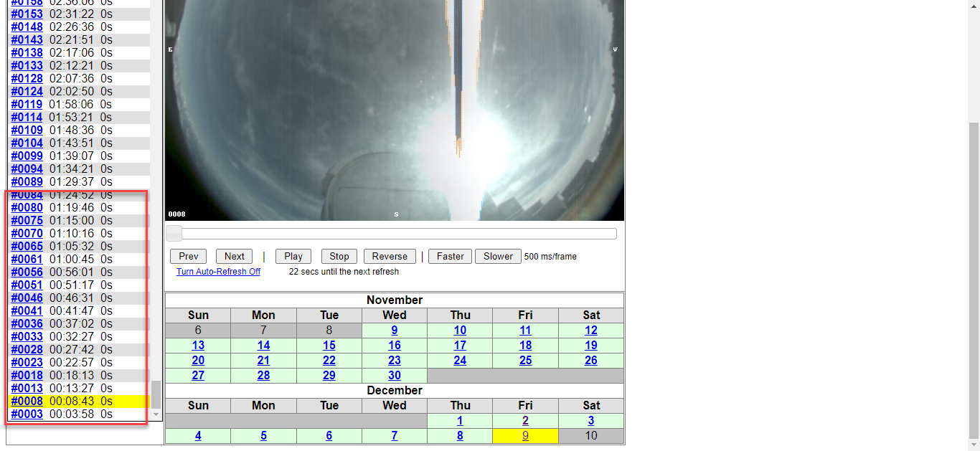Jump to frame #0114
Viewport: 980px width, 451px height.
pyautogui.click(x=27, y=117)
